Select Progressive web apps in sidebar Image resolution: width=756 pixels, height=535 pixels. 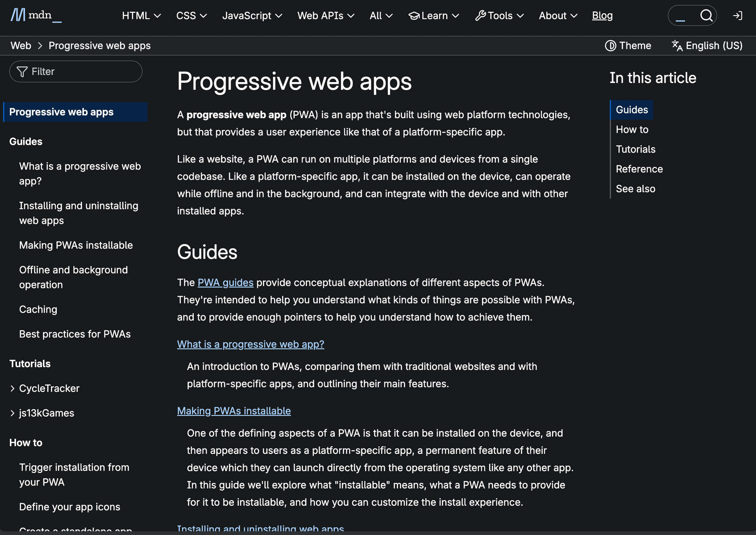click(x=75, y=112)
